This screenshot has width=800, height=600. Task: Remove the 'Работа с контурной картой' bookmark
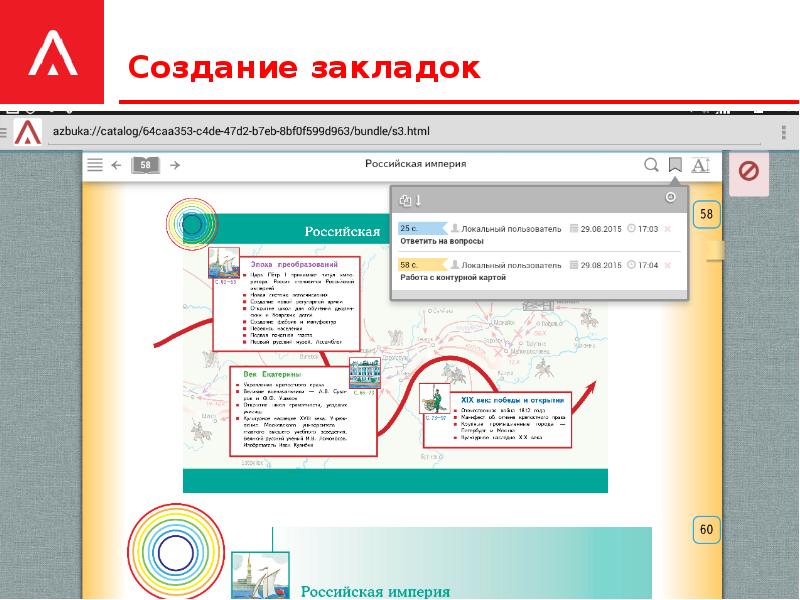pos(667,265)
